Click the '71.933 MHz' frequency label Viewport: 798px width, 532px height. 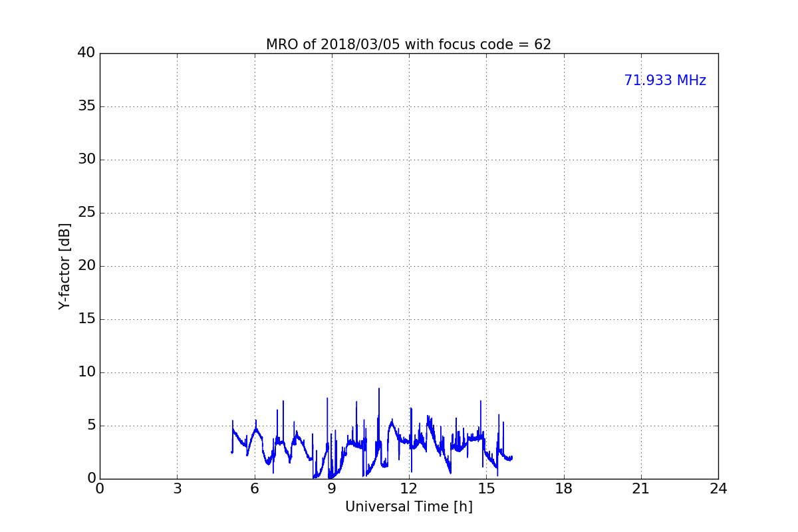click(665, 80)
